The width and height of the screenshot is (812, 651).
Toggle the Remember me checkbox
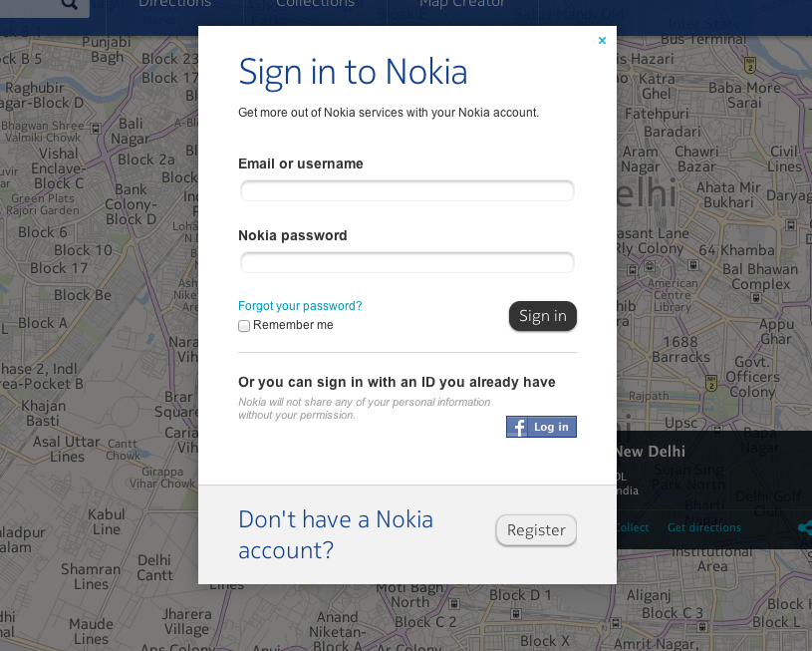coord(244,326)
